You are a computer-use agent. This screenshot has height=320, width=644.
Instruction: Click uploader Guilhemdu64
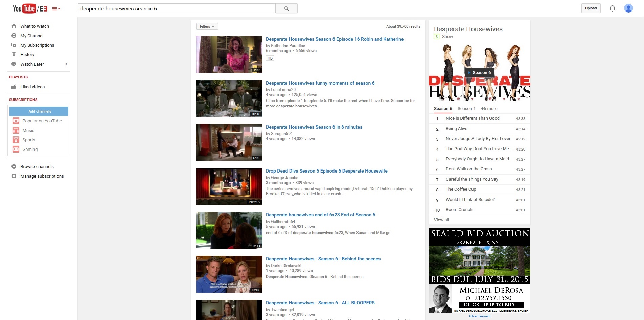coord(283,222)
